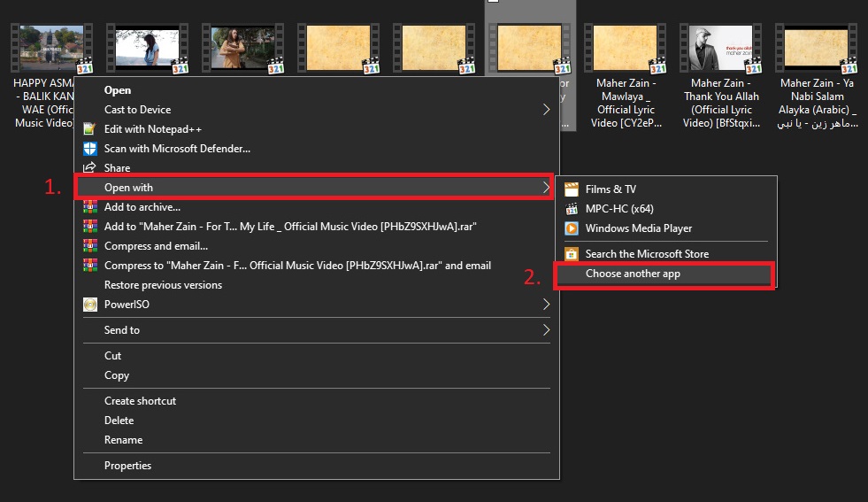Select Scan with Microsoft Defender
This screenshot has width=868, height=502.
[x=317, y=149]
